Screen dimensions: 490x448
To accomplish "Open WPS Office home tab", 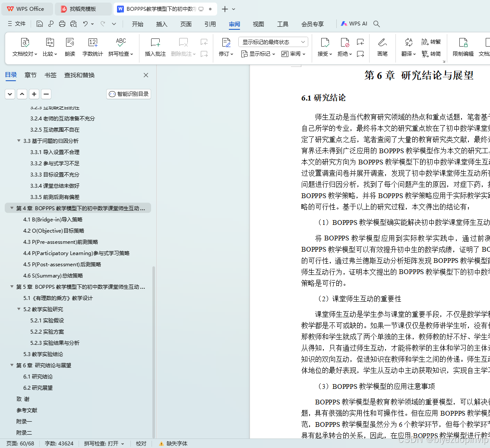I will (x=26, y=9).
